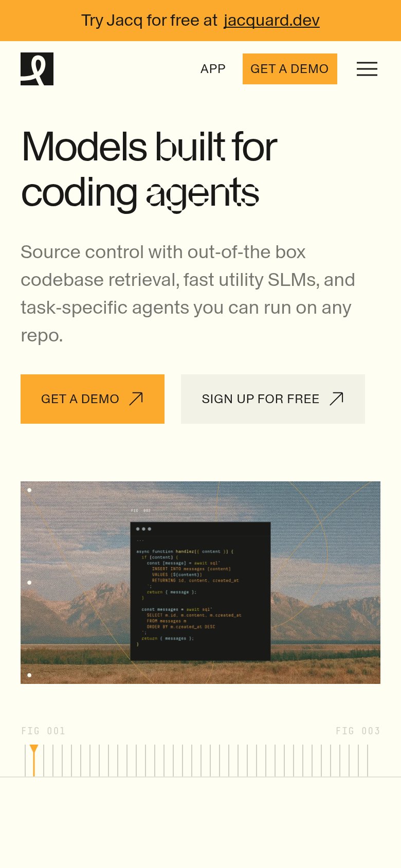
Task: Go to APP in the header
Action: [213, 69]
